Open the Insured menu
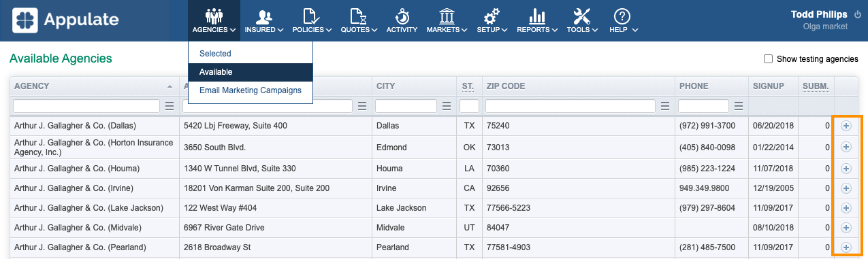Screen dimensions: 868x259 [x=264, y=20]
